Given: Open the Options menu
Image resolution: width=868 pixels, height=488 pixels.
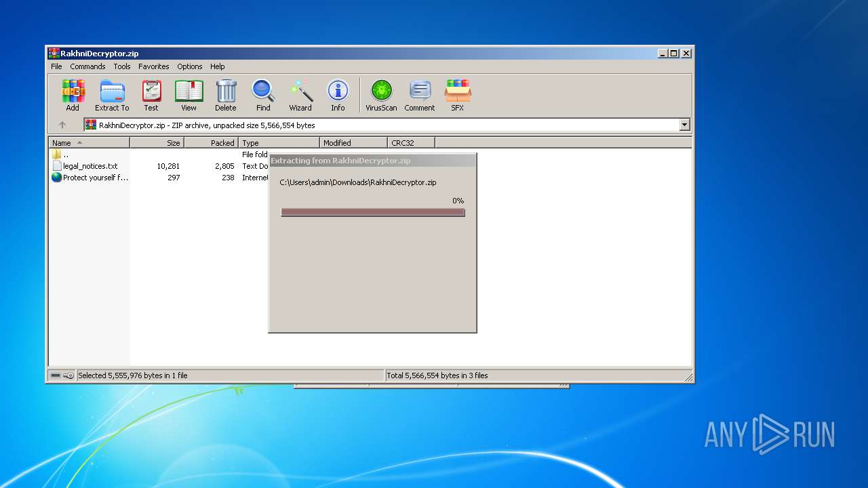Looking at the screenshot, I should coord(190,66).
